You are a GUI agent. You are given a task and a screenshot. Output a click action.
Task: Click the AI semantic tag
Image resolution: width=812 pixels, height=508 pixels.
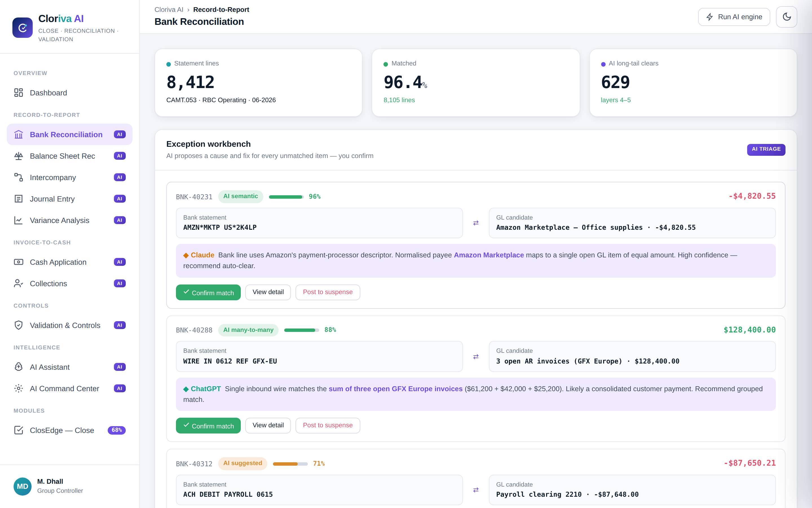point(240,196)
